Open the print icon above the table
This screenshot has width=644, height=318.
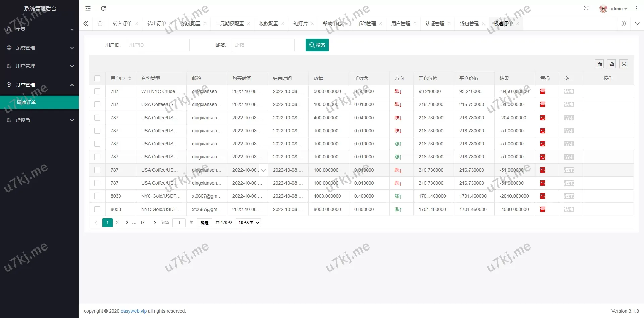pyautogui.click(x=624, y=64)
